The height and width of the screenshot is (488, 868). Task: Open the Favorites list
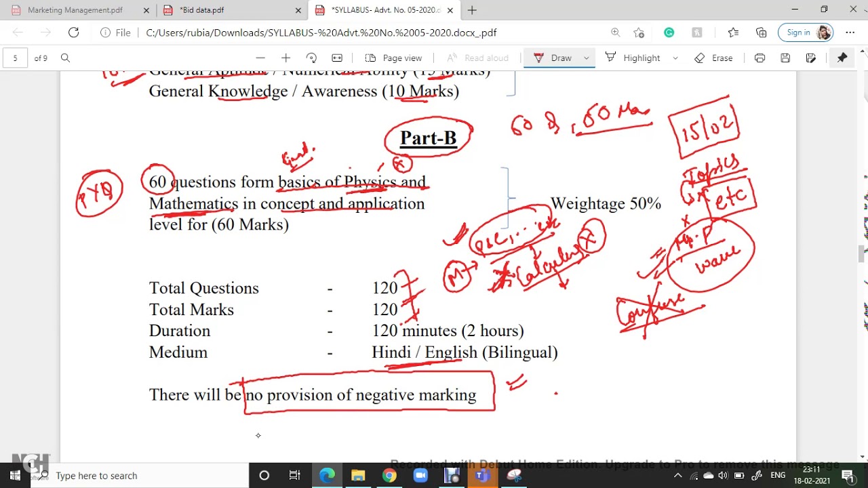click(x=733, y=33)
